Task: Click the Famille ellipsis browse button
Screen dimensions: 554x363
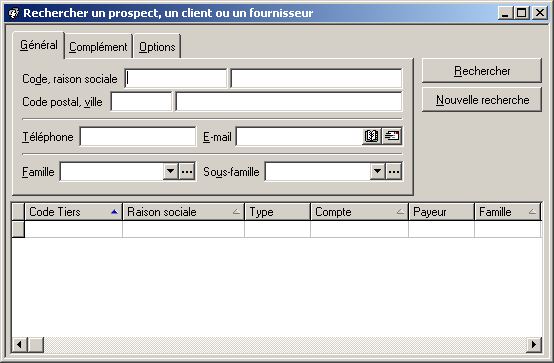Action: (187, 172)
